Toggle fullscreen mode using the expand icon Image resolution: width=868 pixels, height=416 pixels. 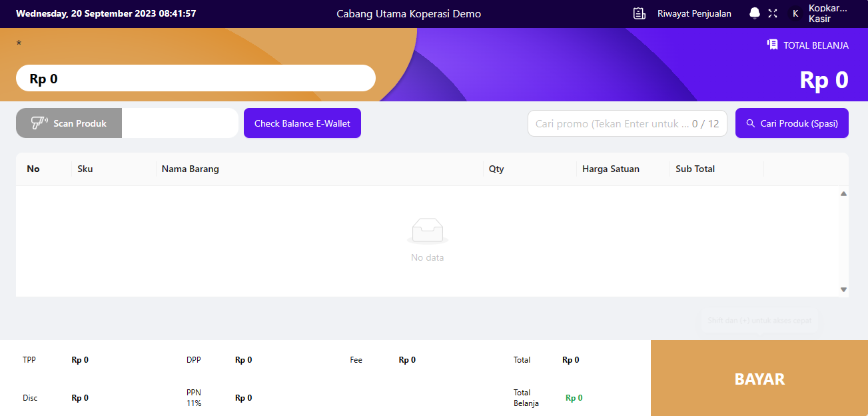(773, 13)
